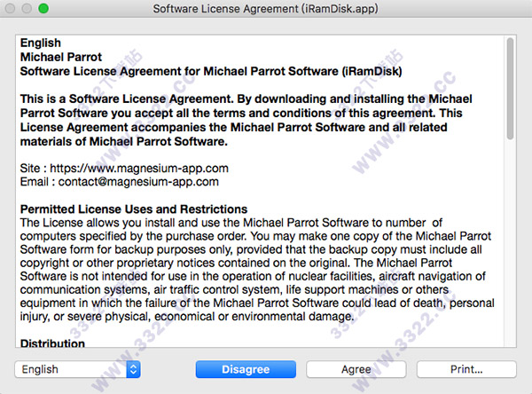Viewport: 532px width, 394px height.
Task: Click the Disagree button
Action: tap(245, 369)
